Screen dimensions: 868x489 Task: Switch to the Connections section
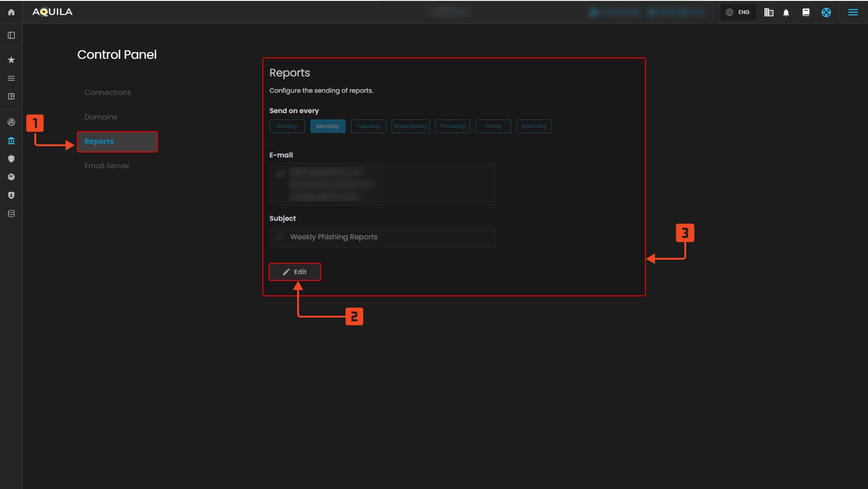point(108,92)
